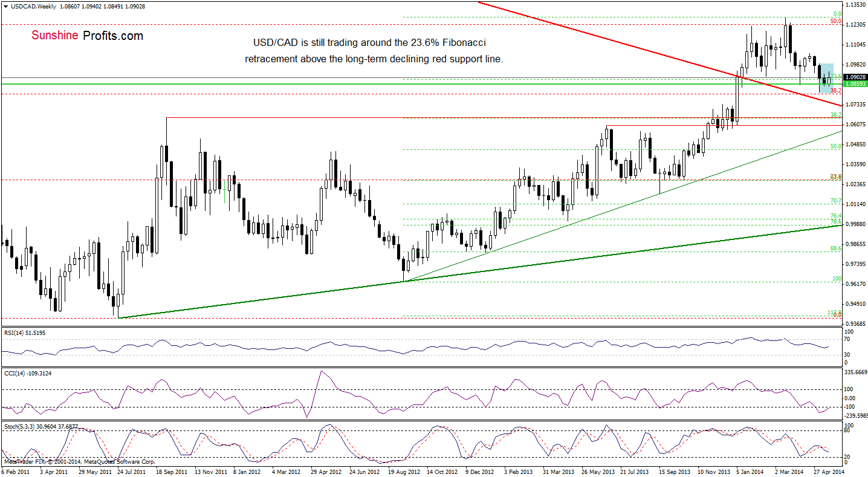The height and width of the screenshot is (477, 868).
Task: Click the red 50.0 Fibonacci label near 1.12305
Action: click(836, 21)
